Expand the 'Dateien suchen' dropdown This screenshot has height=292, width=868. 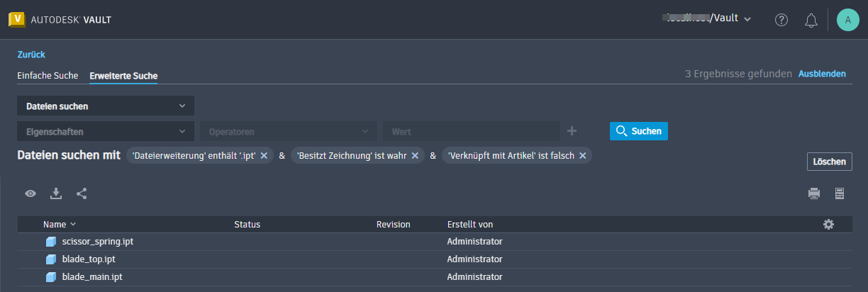(x=105, y=106)
